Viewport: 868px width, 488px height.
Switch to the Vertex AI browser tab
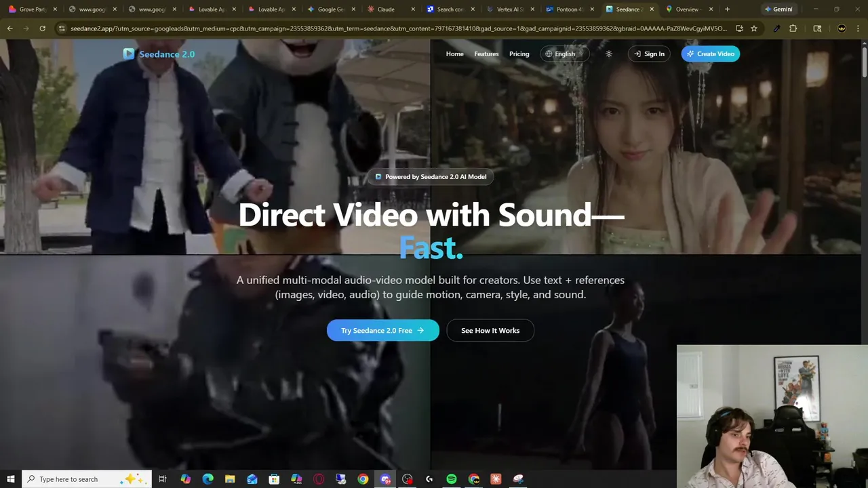tap(510, 9)
